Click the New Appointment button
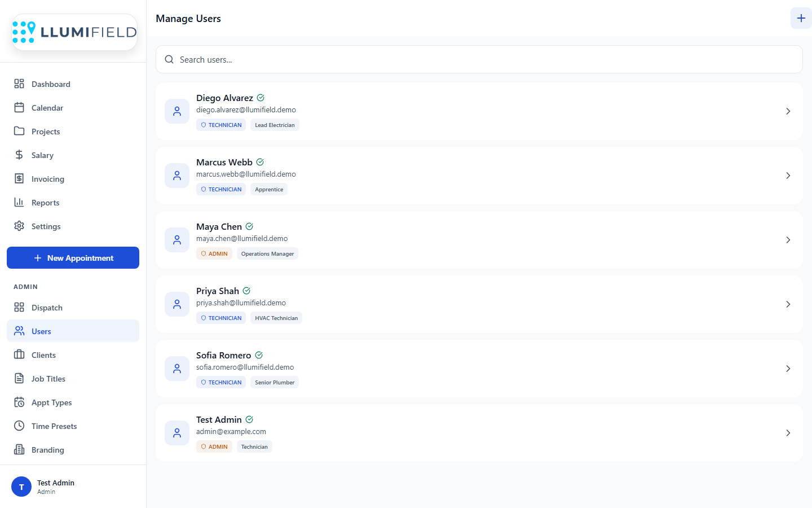The height and width of the screenshot is (508, 812). click(x=73, y=258)
